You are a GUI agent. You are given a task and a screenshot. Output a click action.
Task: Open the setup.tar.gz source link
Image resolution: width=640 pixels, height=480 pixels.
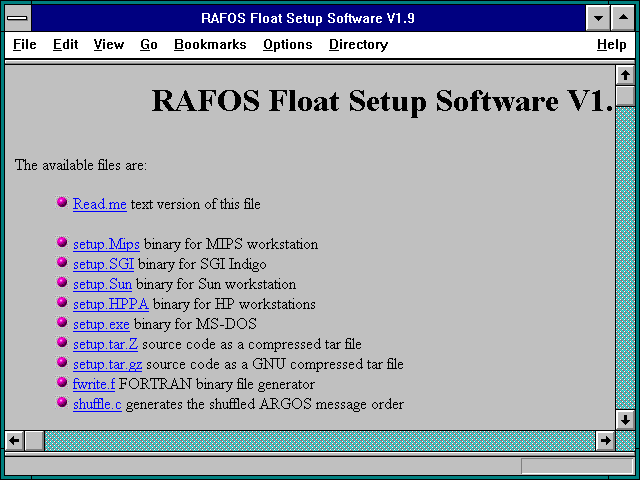tap(107, 364)
